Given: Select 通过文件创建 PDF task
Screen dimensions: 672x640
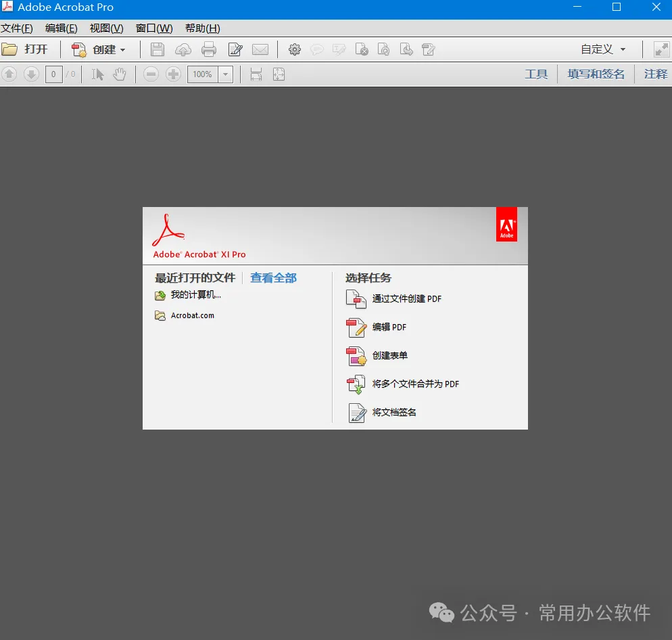Looking at the screenshot, I should click(394, 299).
